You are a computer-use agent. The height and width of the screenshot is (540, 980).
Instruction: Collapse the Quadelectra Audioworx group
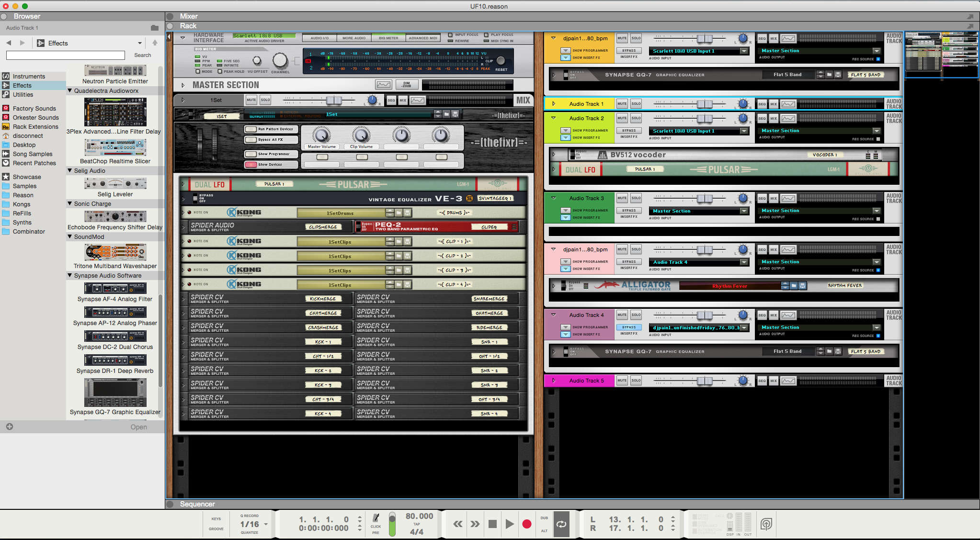[70, 90]
